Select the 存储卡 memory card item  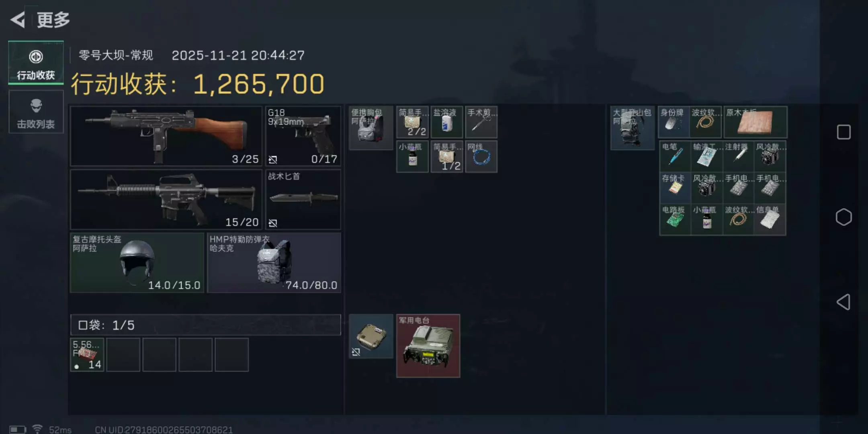[675, 188]
